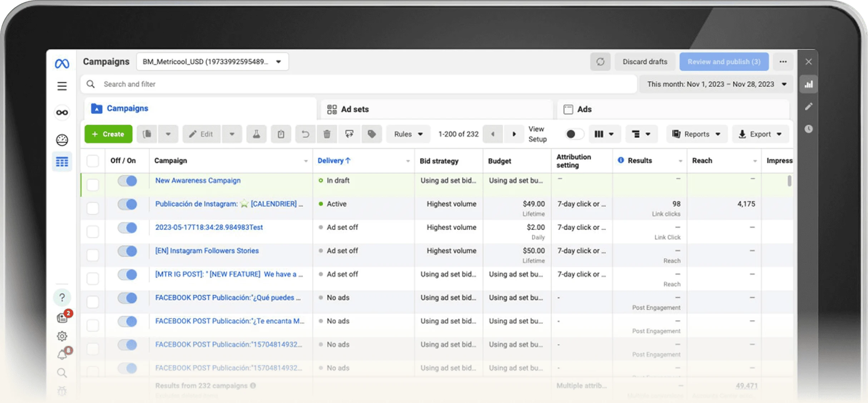Open the breakdown dropdown
The image size is (868, 403).
coord(641,134)
